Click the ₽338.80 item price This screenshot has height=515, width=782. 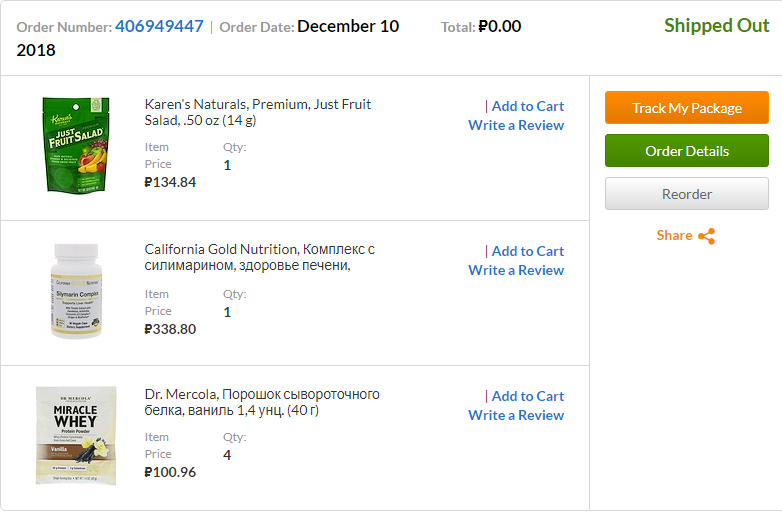point(170,329)
